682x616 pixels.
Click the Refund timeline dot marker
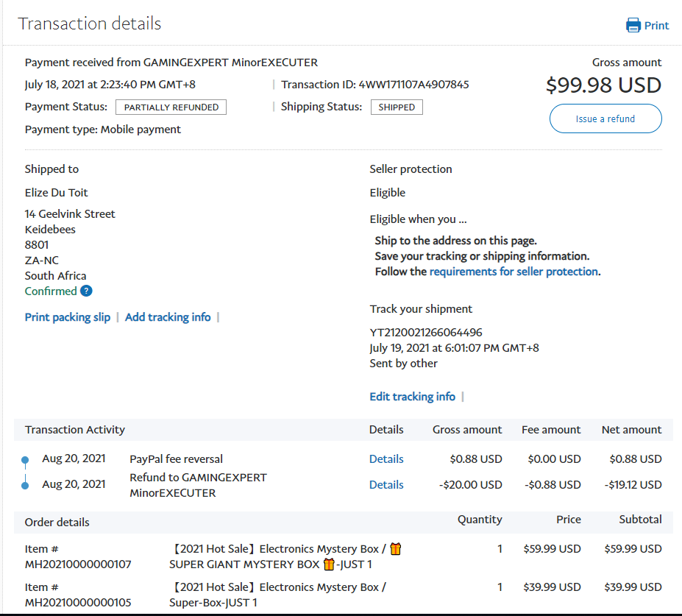25,485
